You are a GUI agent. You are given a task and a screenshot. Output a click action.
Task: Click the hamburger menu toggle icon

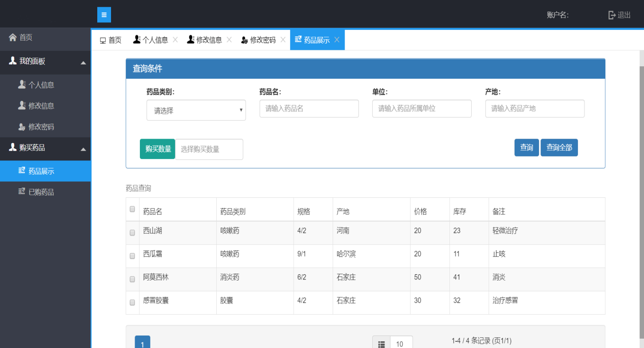[x=104, y=15]
